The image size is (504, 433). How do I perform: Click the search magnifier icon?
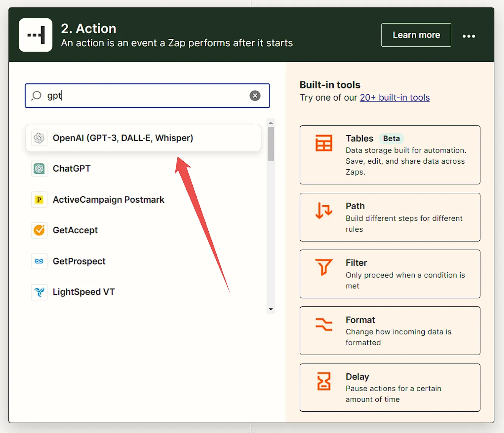[x=36, y=96]
